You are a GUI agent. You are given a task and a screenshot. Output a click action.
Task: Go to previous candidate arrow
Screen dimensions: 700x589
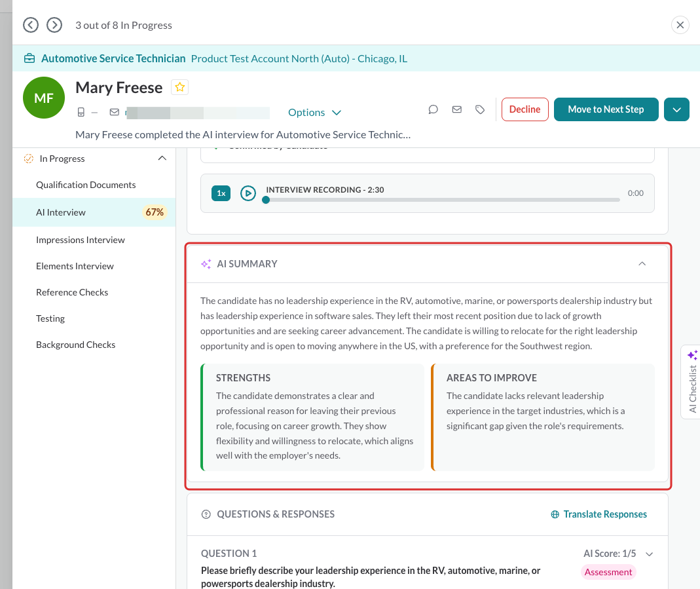(x=31, y=25)
